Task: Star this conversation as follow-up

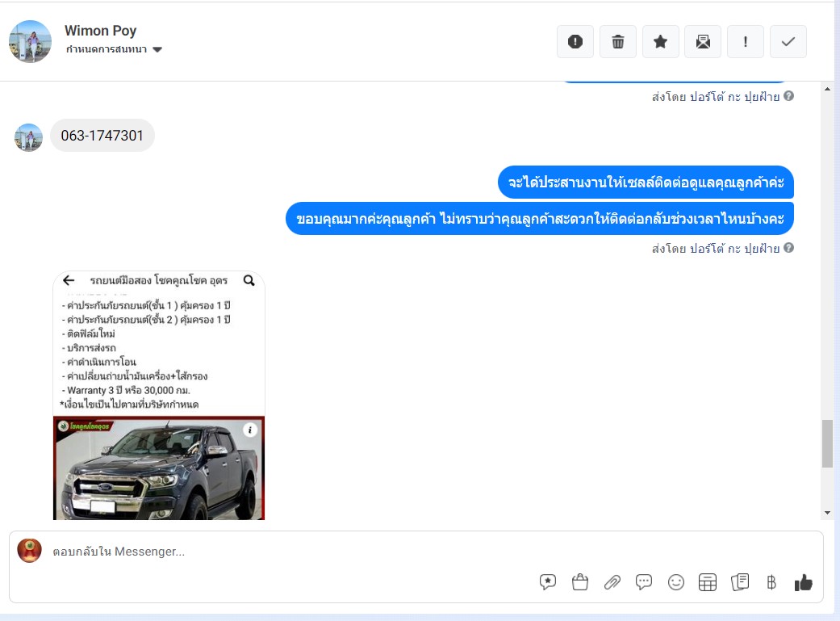Action: (x=660, y=41)
